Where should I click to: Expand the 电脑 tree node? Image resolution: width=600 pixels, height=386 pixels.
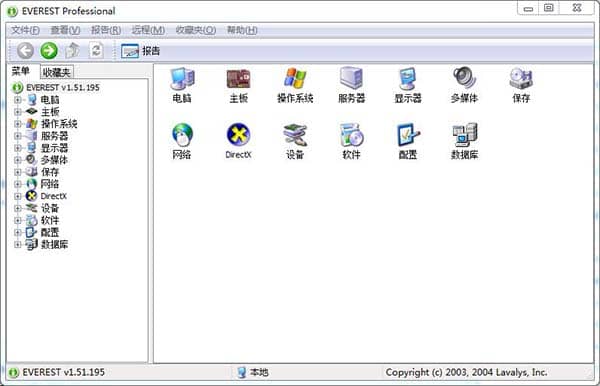(17, 100)
